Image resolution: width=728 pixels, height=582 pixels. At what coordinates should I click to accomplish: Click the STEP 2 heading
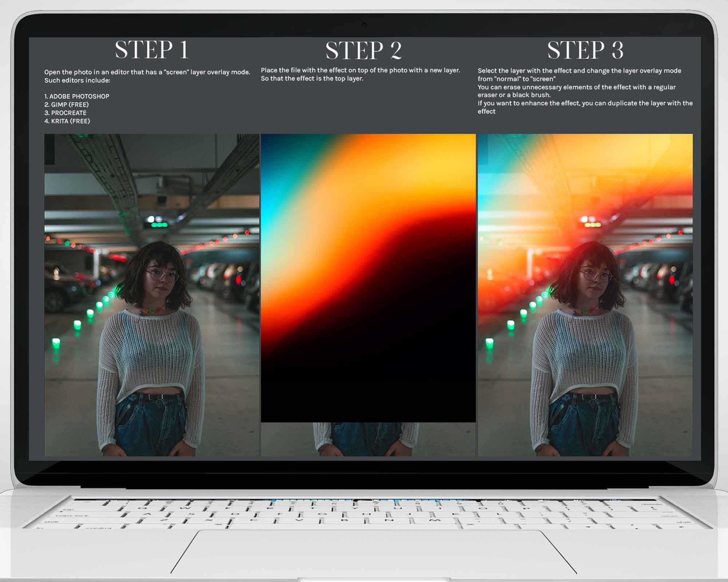(364, 51)
